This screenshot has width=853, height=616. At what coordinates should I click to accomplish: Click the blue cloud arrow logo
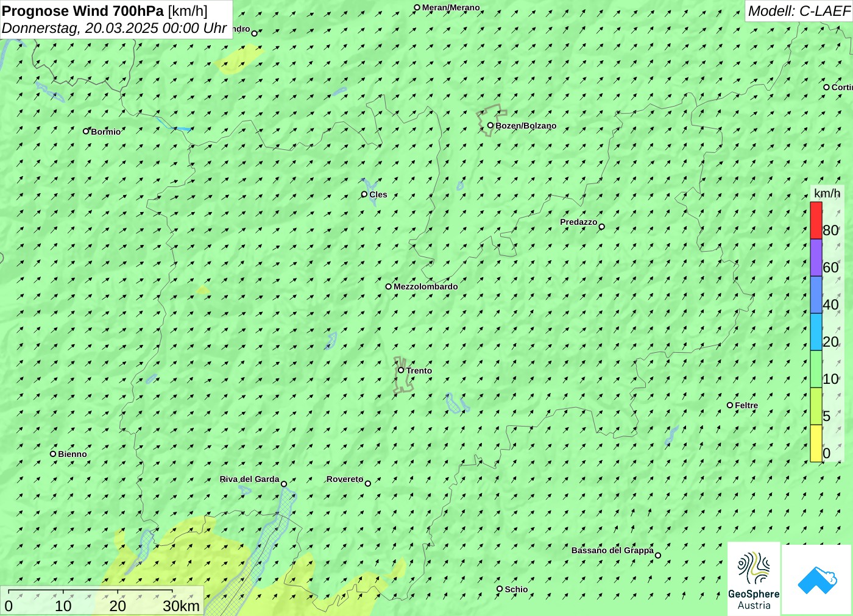pos(817,579)
